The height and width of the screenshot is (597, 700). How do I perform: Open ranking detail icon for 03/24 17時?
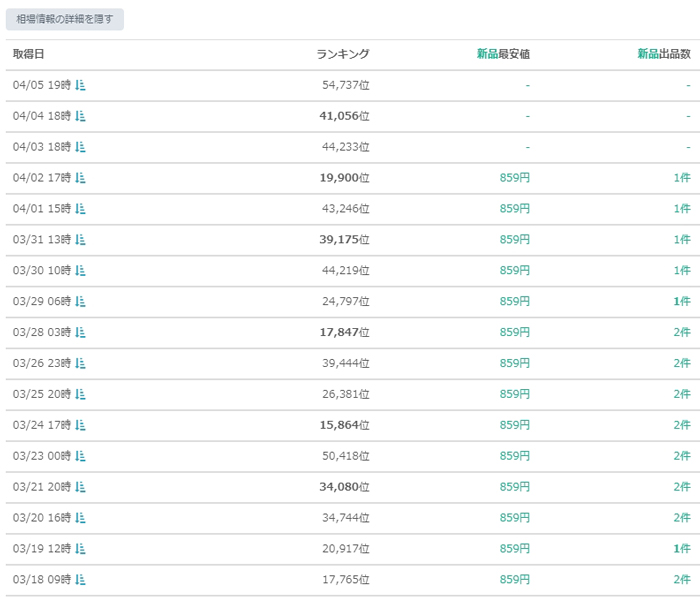tap(80, 425)
